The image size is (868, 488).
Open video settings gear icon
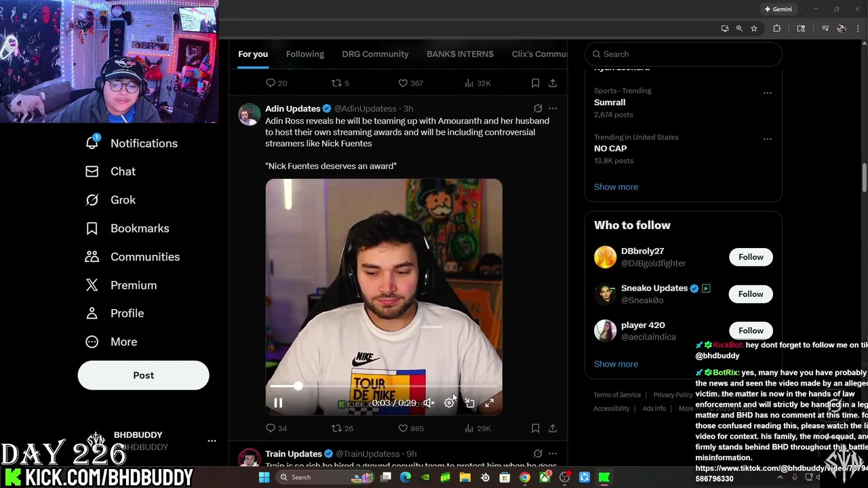click(x=449, y=403)
